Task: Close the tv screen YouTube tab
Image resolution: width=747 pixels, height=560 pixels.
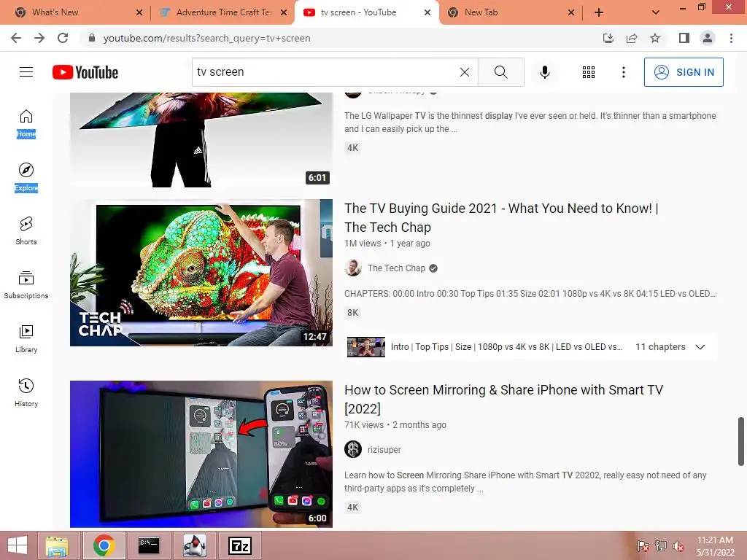Action: pyautogui.click(x=427, y=12)
